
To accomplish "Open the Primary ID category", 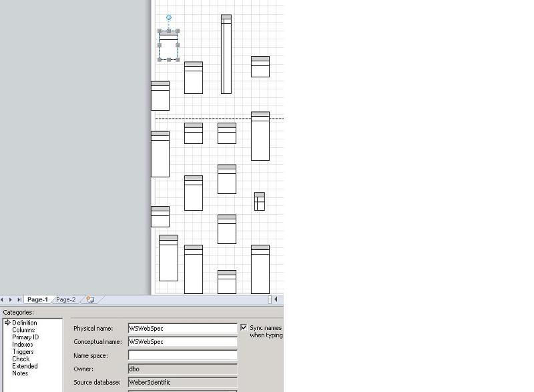I will pyautogui.click(x=25, y=337).
